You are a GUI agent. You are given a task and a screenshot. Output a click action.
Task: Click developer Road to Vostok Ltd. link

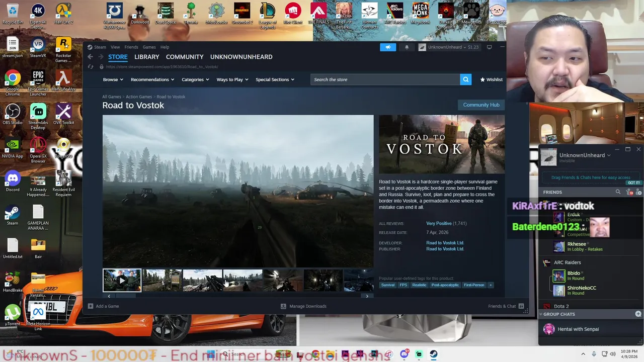point(445,243)
